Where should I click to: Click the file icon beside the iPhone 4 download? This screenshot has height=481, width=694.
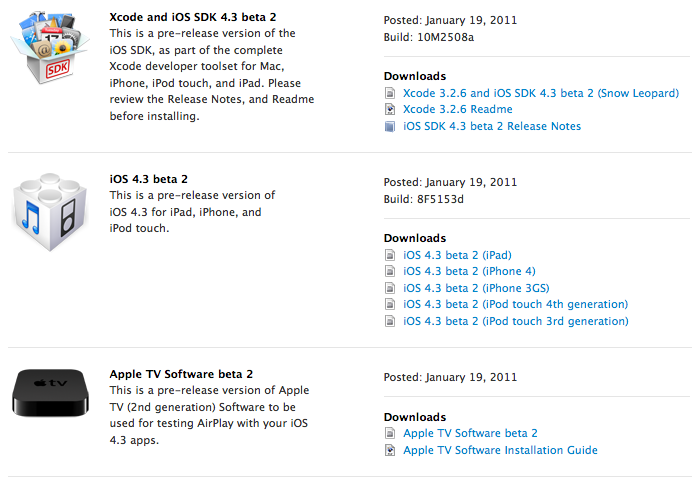[x=390, y=272]
